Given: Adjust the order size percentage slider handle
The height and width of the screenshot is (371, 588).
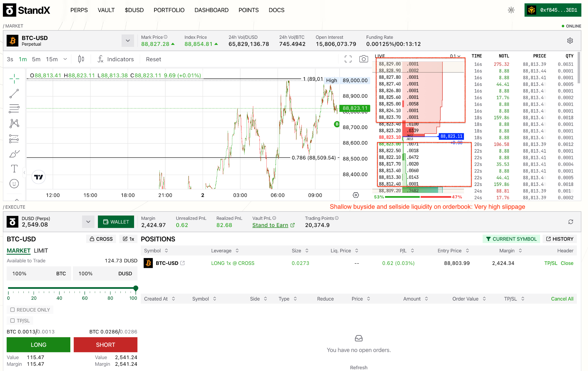Looking at the screenshot, I should coord(136,288).
